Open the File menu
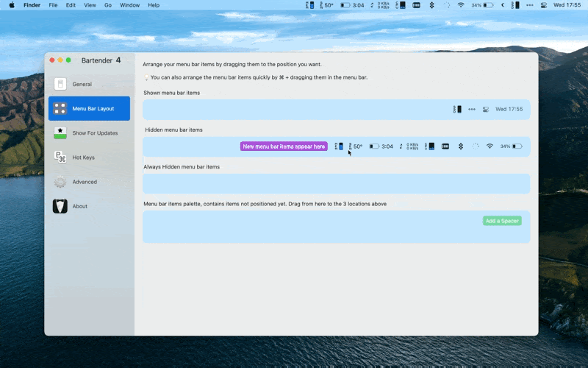The width and height of the screenshot is (588, 368). pyautogui.click(x=53, y=5)
